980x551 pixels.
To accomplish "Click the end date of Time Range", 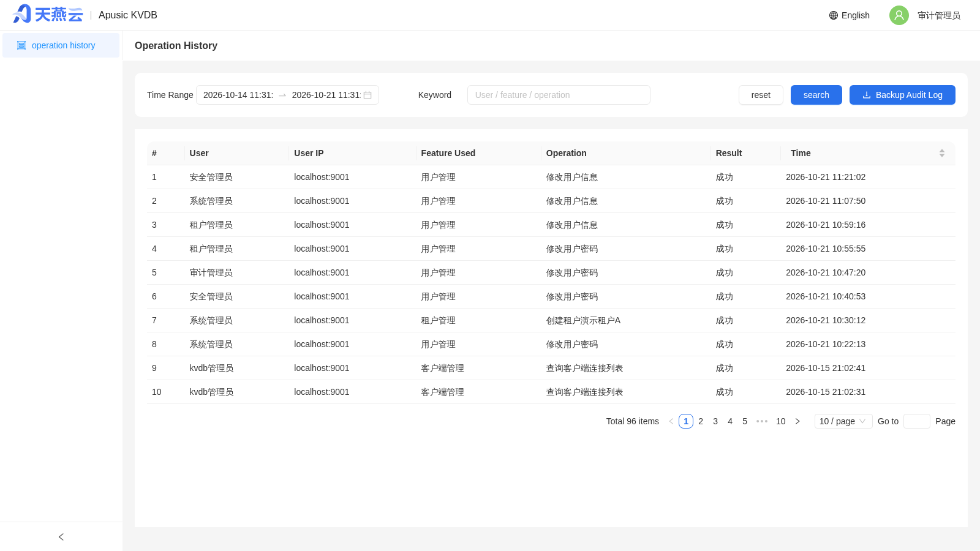I will (x=326, y=95).
